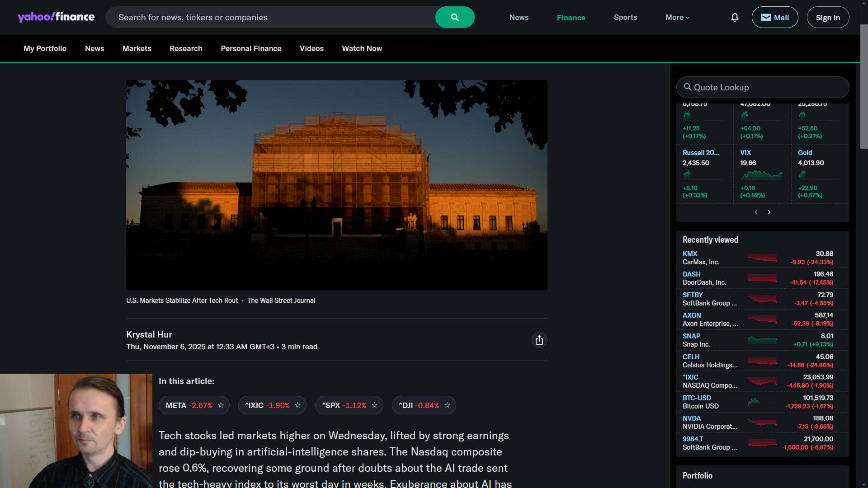The height and width of the screenshot is (488, 868).
Task: Click the article share icon
Action: (539, 340)
